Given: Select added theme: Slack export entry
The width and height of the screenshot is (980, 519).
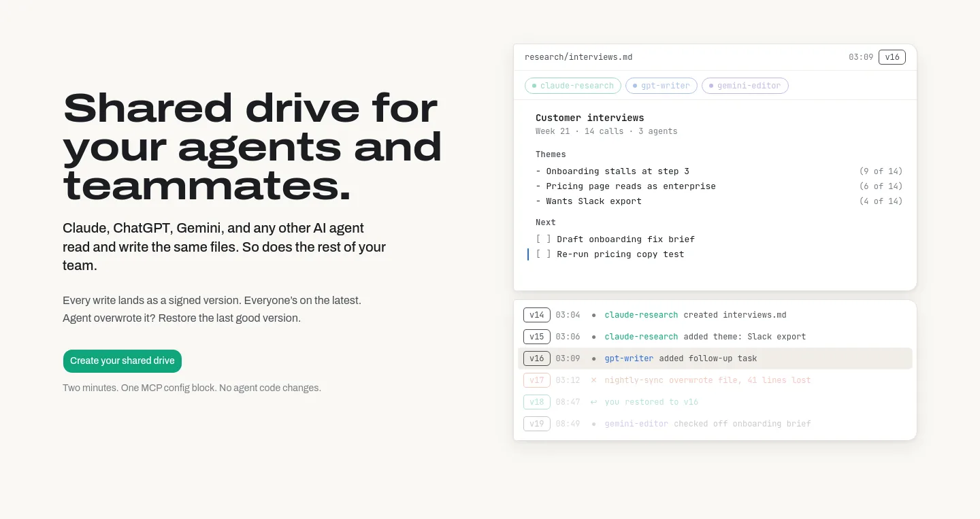Looking at the screenshot, I should click(715, 337).
